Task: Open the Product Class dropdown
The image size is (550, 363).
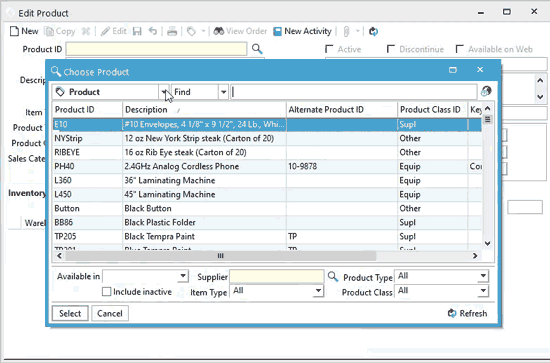Action: coord(483,290)
